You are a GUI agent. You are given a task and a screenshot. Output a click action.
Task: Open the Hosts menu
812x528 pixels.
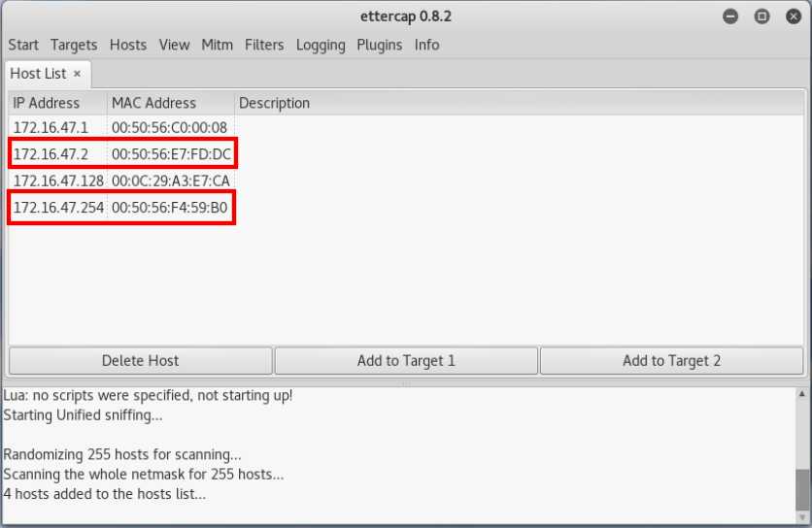pos(128,45)
